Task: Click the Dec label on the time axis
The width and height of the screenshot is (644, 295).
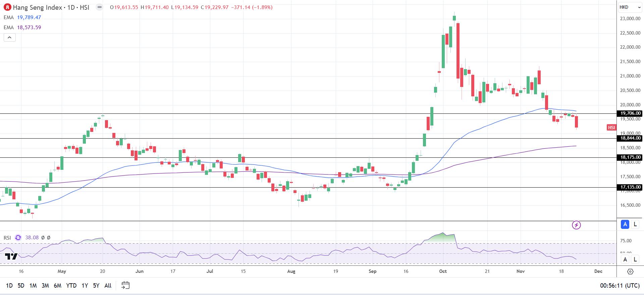Action: (x=598, y=271)
